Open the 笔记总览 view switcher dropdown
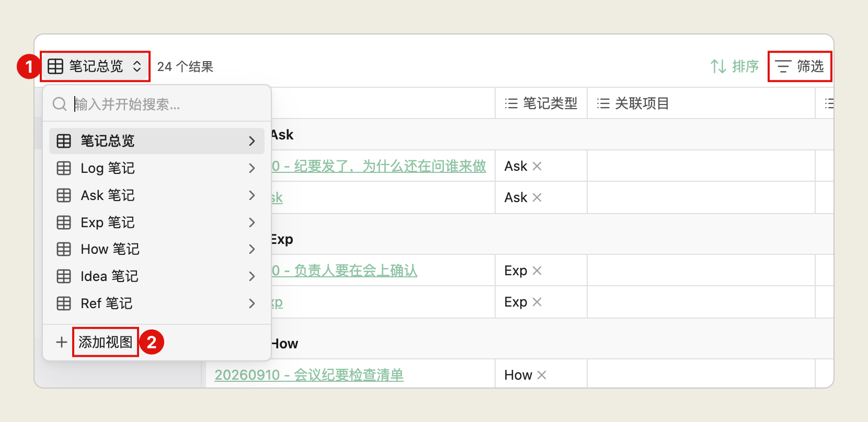The image size is (868, 422). tap(95, 66)
